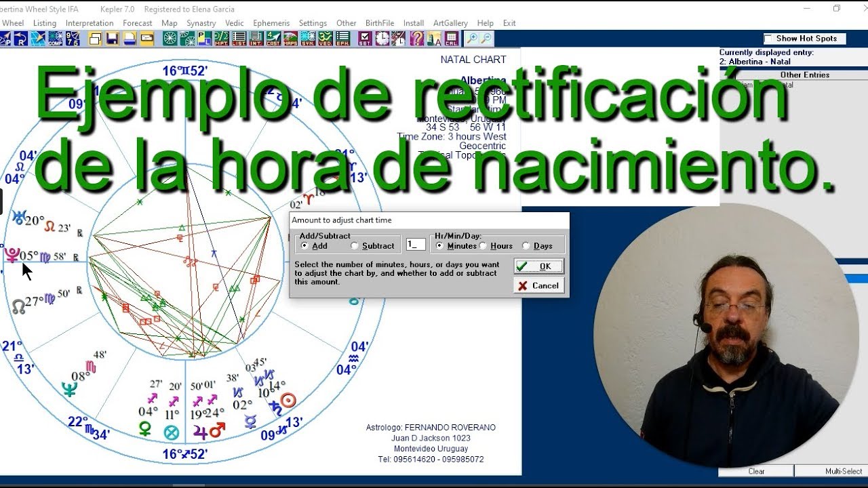
Task: Click the SET settings toolbar icon
Action: pyautogui.click(x=365, y=38)
